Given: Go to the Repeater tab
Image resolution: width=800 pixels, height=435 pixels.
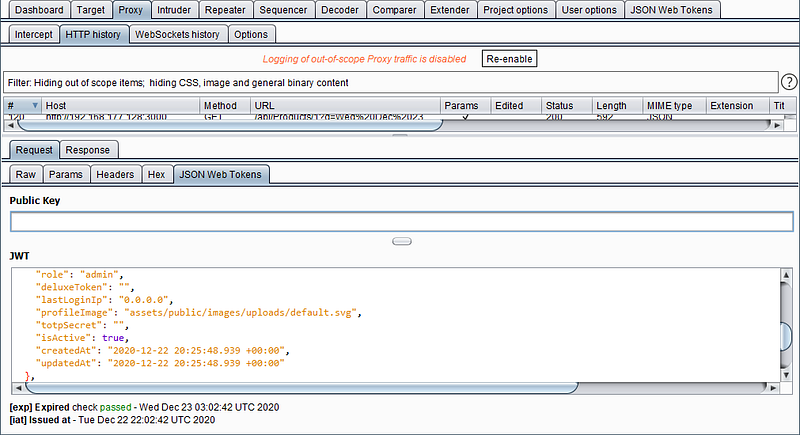Looking at the screenshot, I should pos(225,10).
